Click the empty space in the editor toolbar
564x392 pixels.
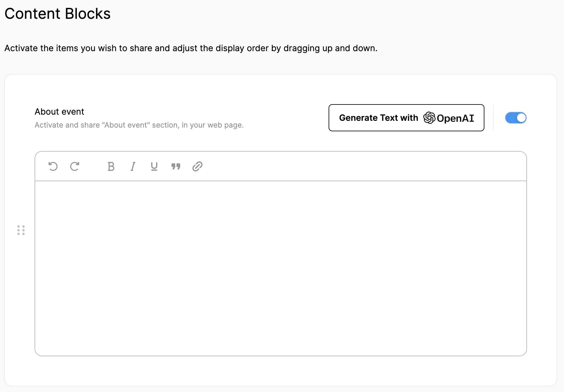(x=355, y=166)
